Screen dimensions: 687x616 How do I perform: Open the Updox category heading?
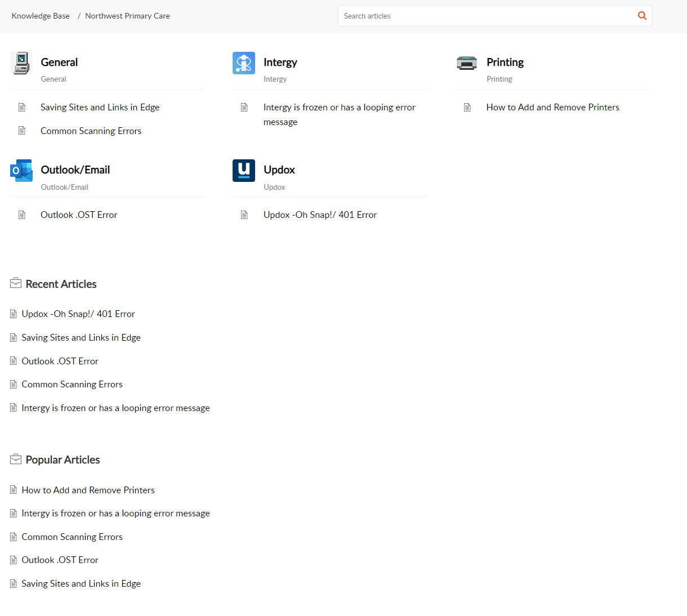[279, 169]
